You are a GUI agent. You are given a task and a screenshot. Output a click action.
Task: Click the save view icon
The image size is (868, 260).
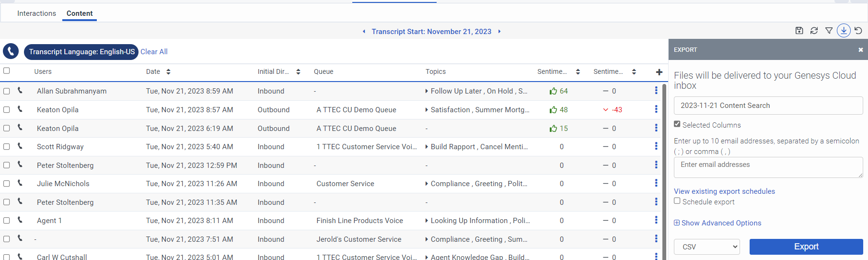pos(799,31)
